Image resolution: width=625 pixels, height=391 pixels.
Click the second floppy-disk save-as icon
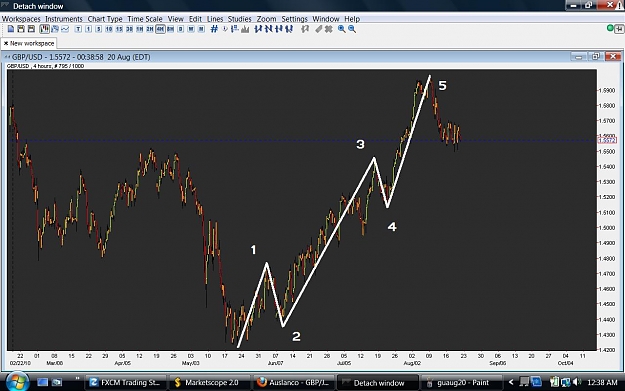(31, 29)
